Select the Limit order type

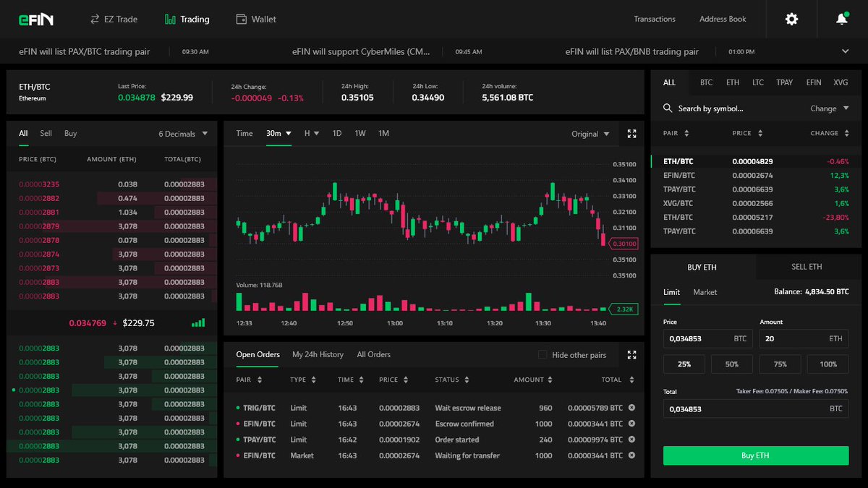point(672,292)
